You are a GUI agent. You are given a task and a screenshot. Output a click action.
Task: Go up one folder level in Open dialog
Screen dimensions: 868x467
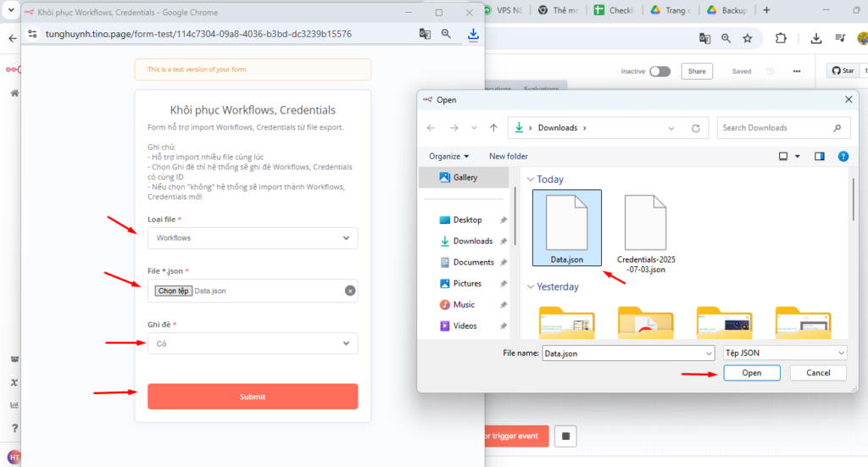coord(493,128)
